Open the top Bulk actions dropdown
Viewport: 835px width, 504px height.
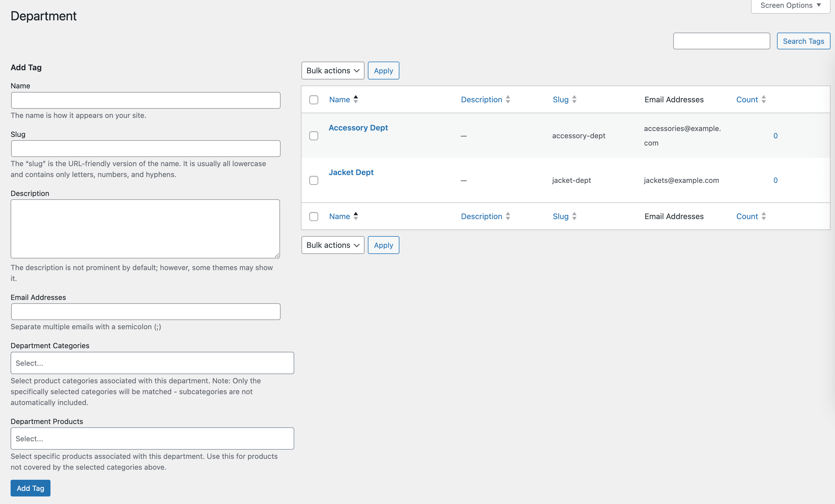(x=332, y=71)
